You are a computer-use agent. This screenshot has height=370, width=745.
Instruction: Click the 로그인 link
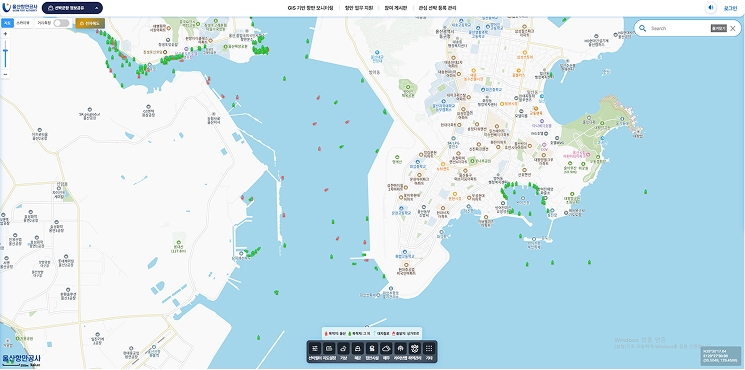point(730,8)
